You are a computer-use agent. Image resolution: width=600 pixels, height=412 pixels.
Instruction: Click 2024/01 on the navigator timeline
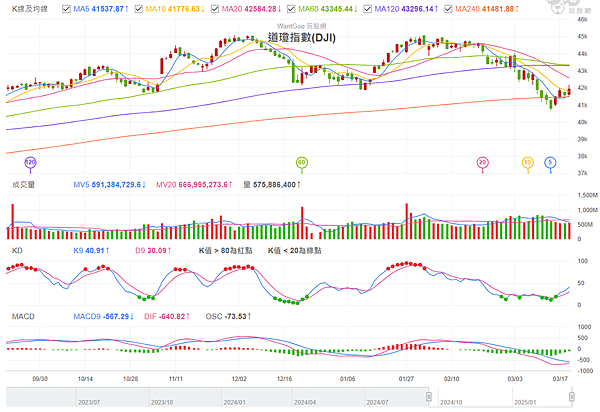(x=234, y=402)
